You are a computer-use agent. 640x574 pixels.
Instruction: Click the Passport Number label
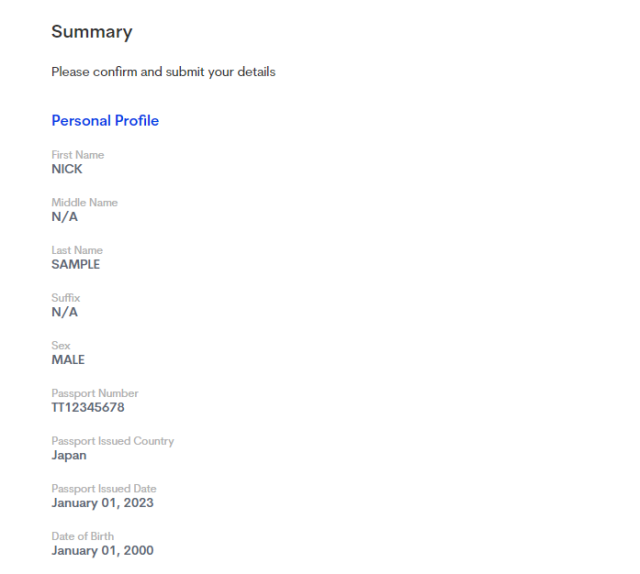pos(95,394)
